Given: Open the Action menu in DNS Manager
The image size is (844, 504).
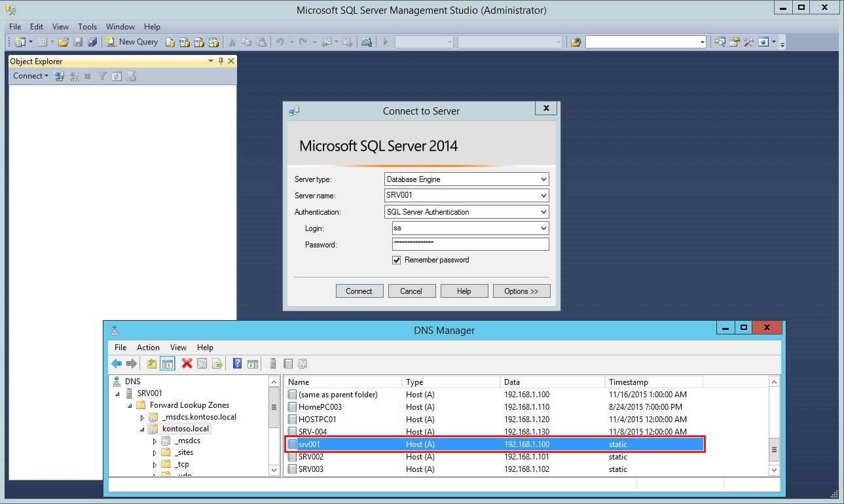Looking at the screenshot, I should tap(148, 348).
